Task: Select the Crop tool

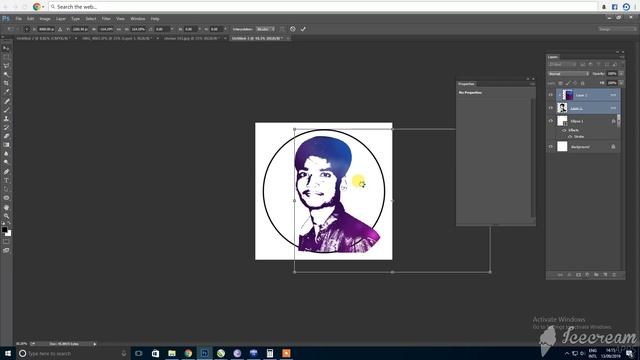Action: tap(6, 83)
